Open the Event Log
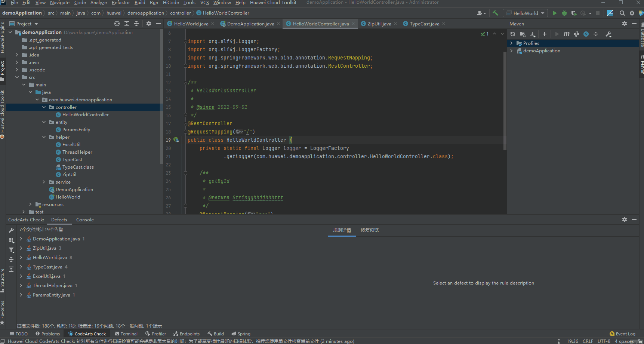644x344 pixels. (x=622, y=334)
